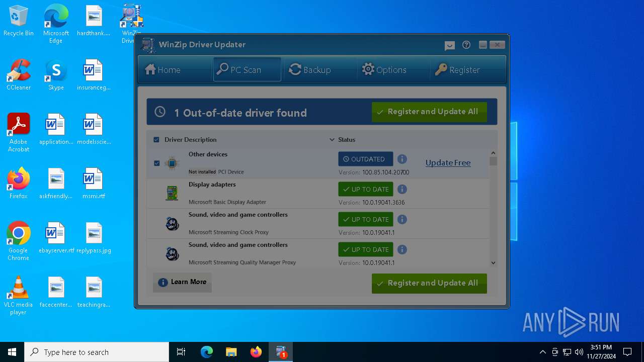
Task: Click the Other devices chip icon
Action: [x=172, y=163]
